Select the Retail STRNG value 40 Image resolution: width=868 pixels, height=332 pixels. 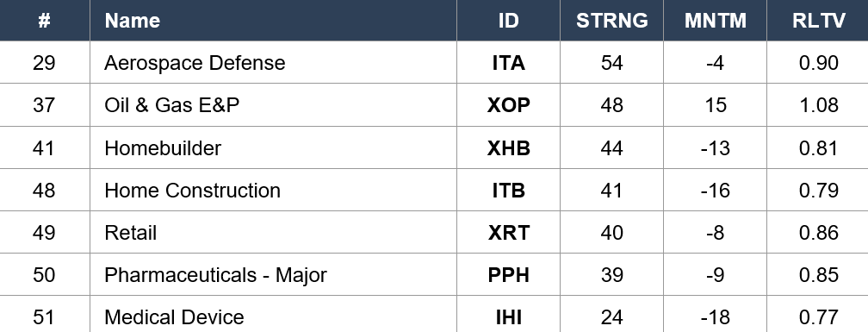click(611, 232)
